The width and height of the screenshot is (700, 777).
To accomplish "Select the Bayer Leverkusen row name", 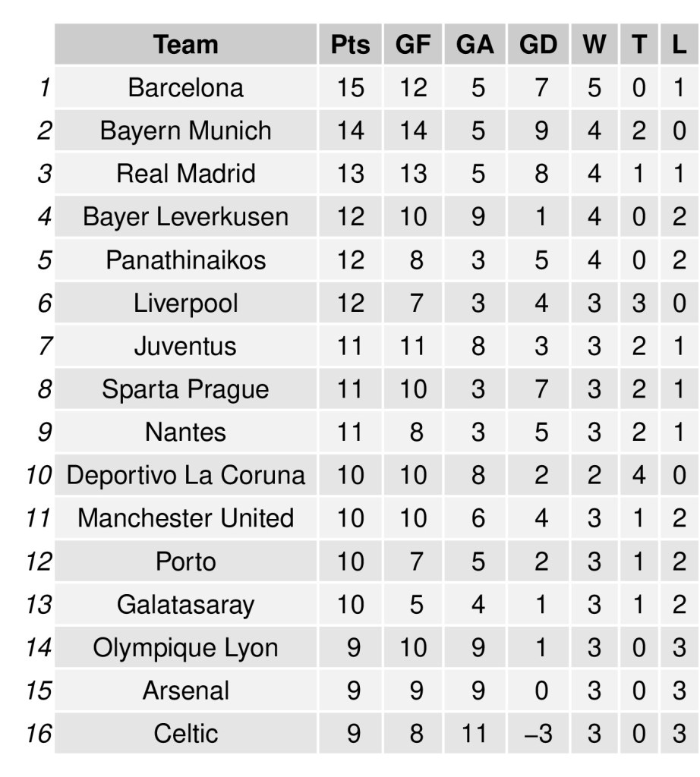I will click(186, 217).
